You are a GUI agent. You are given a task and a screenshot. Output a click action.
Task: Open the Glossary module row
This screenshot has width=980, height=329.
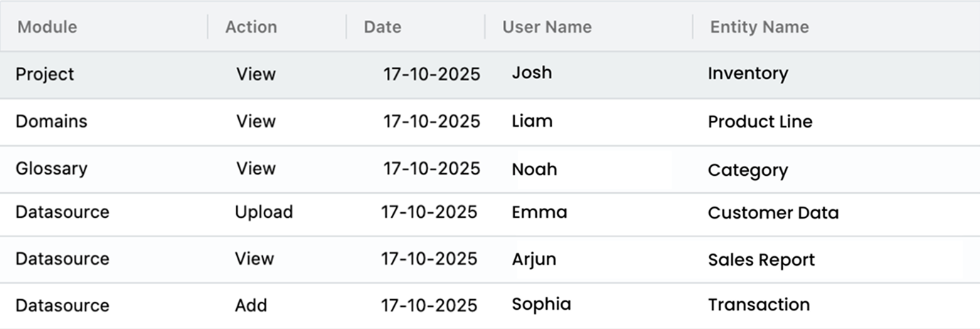[x=51, y=169]
